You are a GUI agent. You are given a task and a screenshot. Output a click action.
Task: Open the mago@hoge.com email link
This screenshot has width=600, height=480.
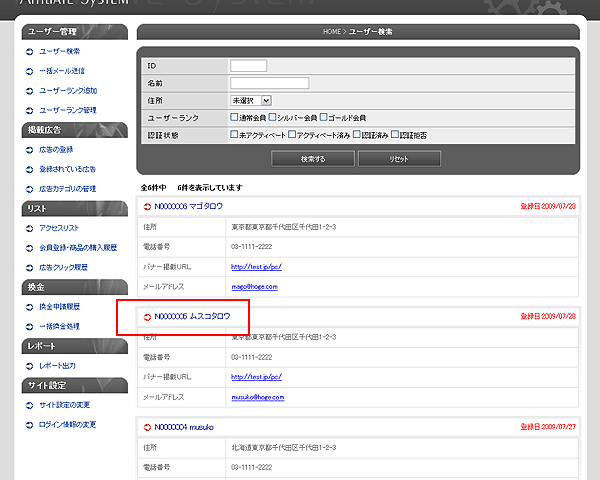pyautogui.click(x=253, y=286)
